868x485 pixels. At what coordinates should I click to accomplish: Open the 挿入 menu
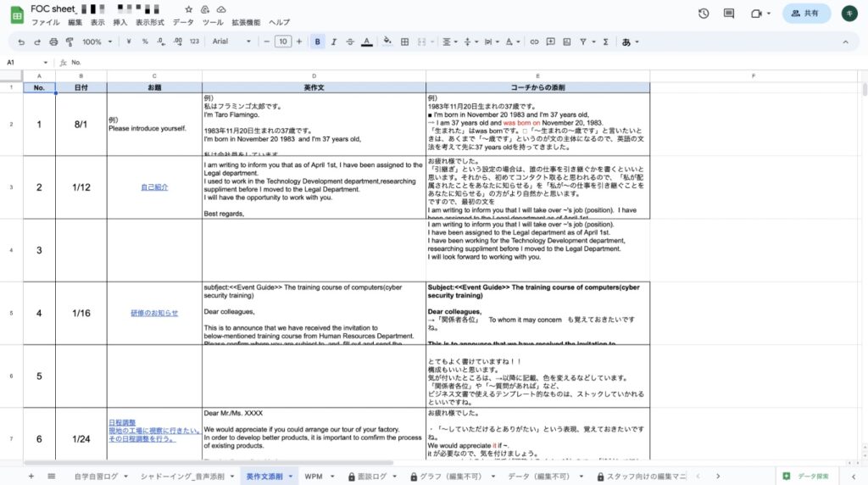[120, 23]
